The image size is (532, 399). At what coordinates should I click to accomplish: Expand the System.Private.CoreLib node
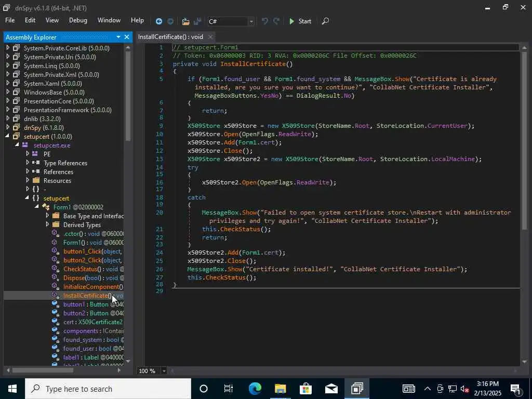pos(8,48)
